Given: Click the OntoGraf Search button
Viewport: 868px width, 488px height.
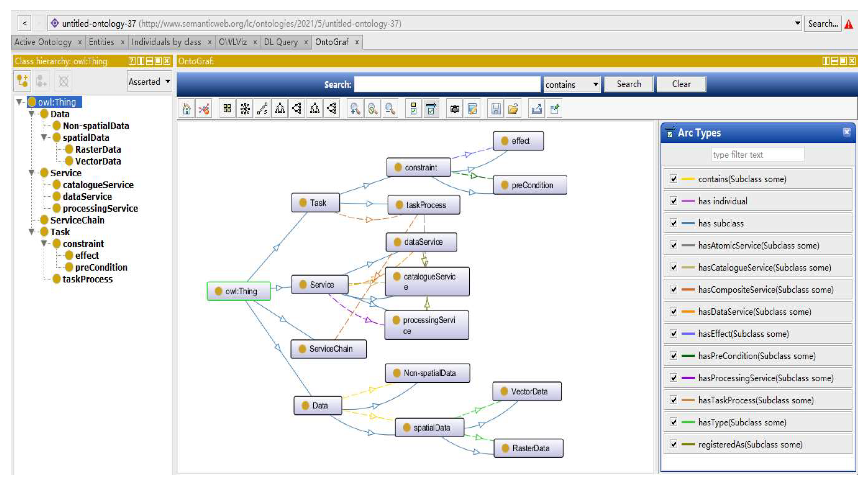Looking at the screenshot, I should pyautogui.click(x=628, y=84).
